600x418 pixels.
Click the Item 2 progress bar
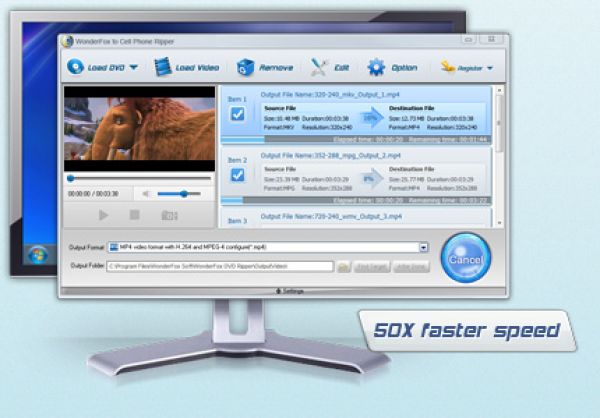click(x=356, y=200)
